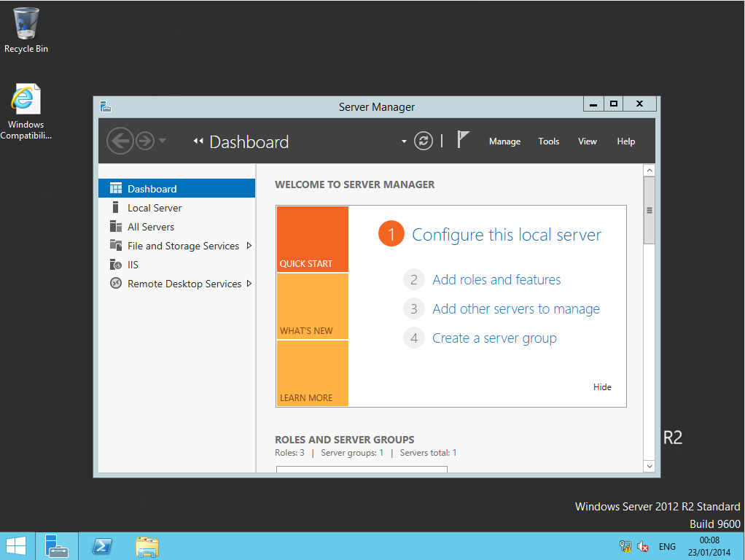This screenshot has height=560, width=745.
Task: Select Remote Desktop Services
Action: (x=176, y=284)
